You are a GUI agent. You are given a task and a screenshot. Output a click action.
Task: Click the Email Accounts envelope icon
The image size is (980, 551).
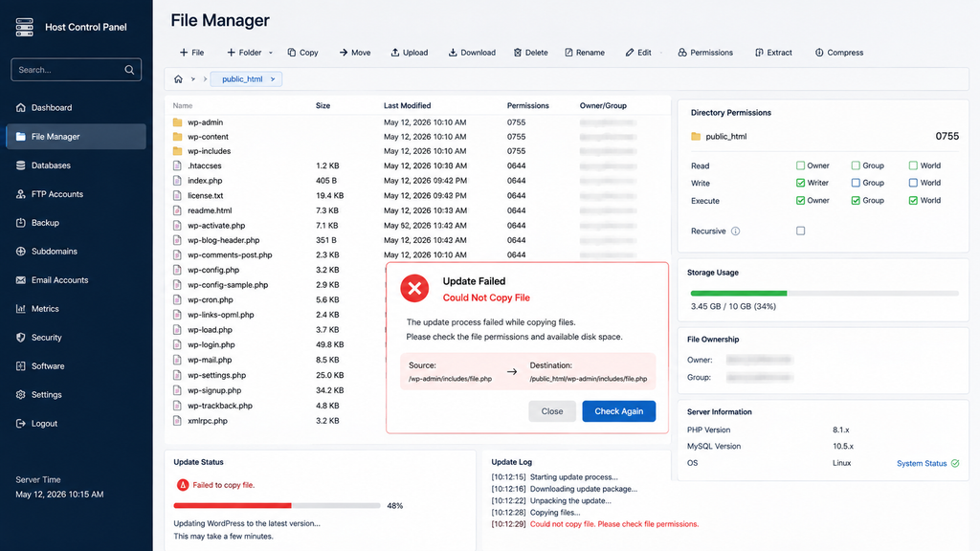[x=21, y=280]
